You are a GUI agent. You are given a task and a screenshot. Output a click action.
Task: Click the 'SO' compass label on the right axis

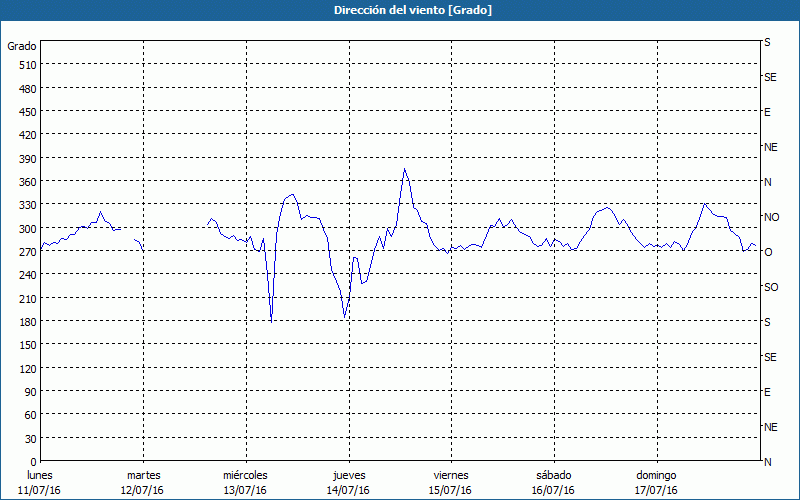(x=771, y=287)
